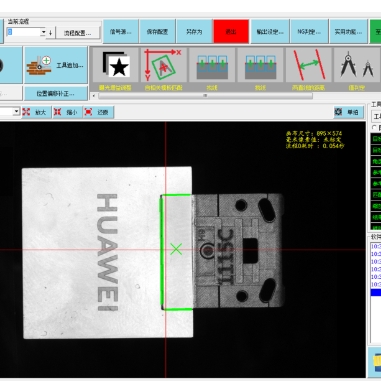The image size is (381, 381).
Task: Click the red exit button
Action: 231,32
